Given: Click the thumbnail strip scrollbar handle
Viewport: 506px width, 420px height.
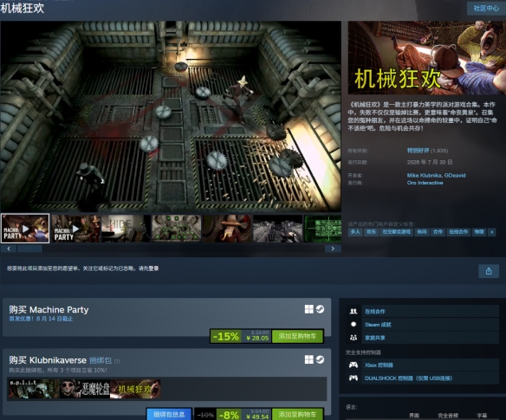Looking at the screenshot, I should (30, 249).
